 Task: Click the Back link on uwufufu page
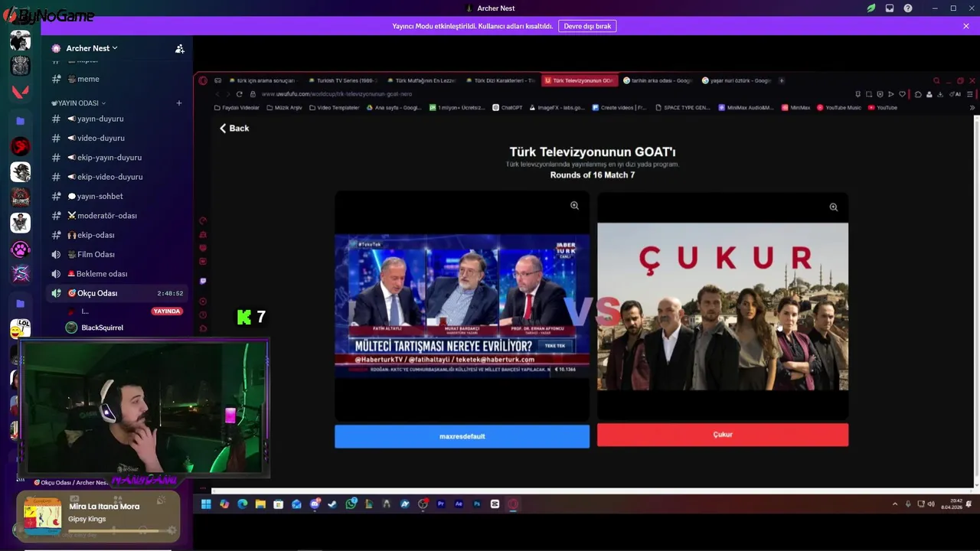[x=234, y=128]
